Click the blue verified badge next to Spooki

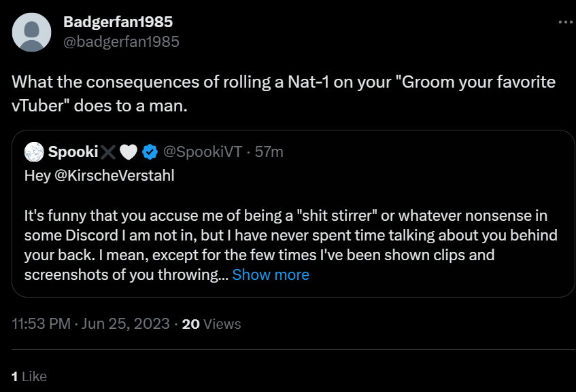point(150,152)
